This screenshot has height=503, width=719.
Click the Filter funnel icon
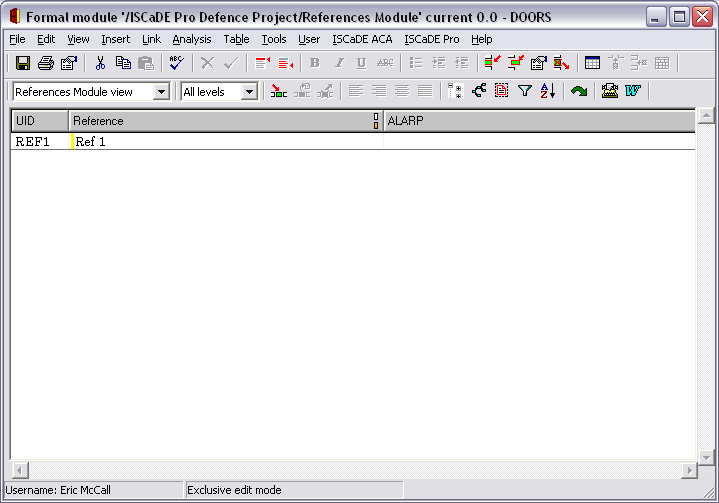click(525, 91)
